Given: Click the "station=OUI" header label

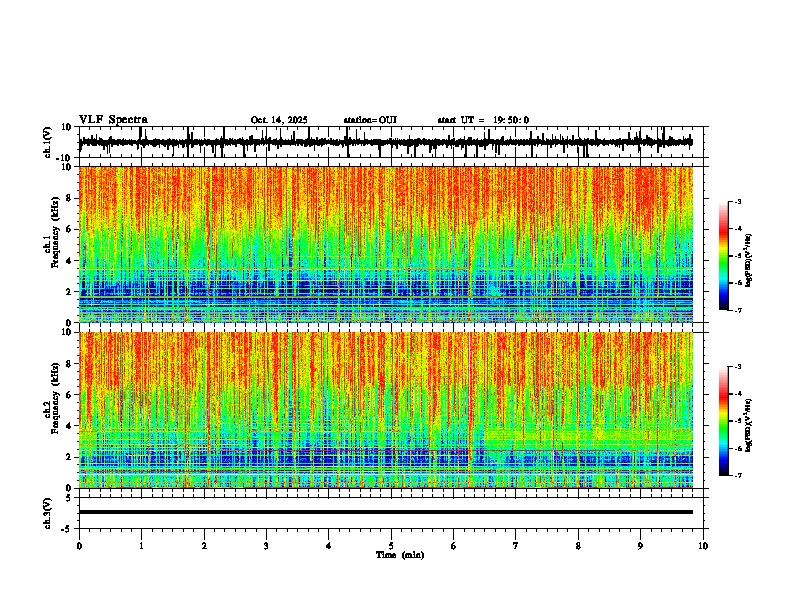Looking at the screenshot, I should [370, 120].
